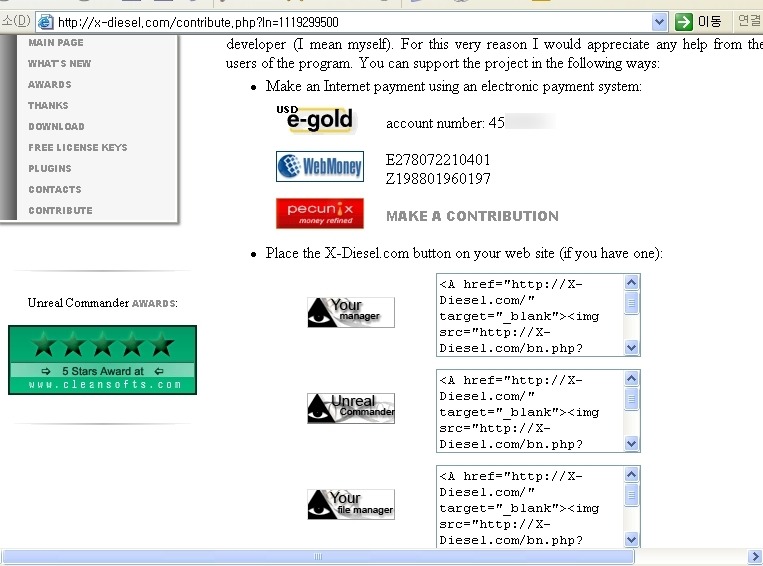
Task: Click in the first HTML code textarea
Action: click(530, 315)
